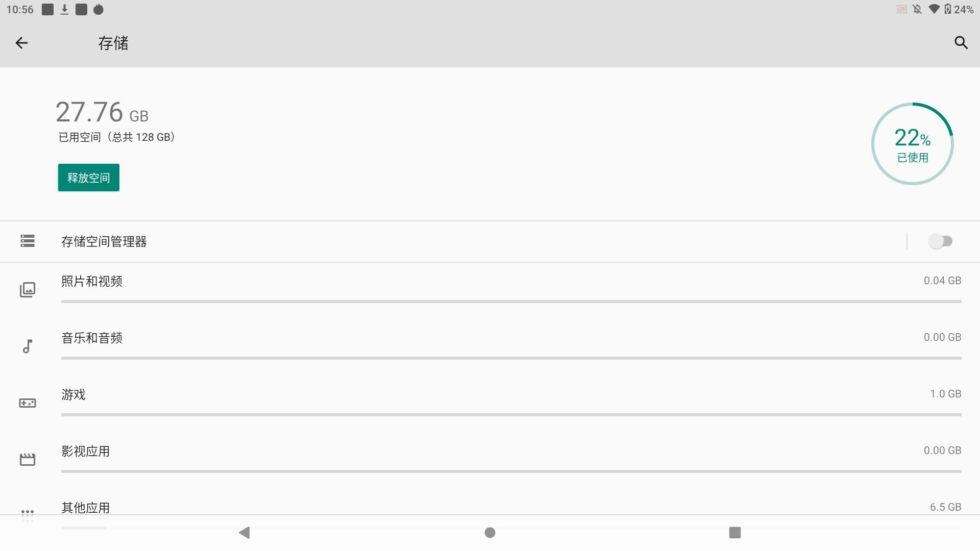Tap the 22% used circular progress ring
Screen dimensions: 980x551
[x=912, y=144]
